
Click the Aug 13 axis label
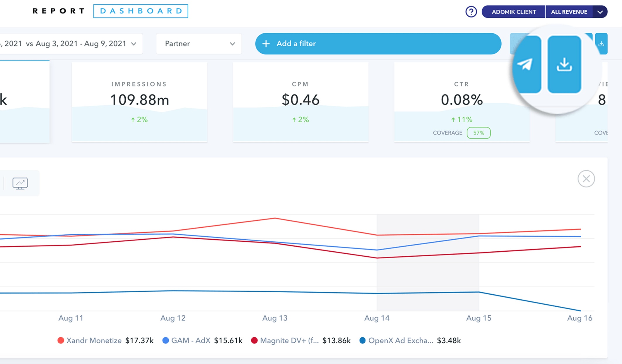[x=275, y=318]
